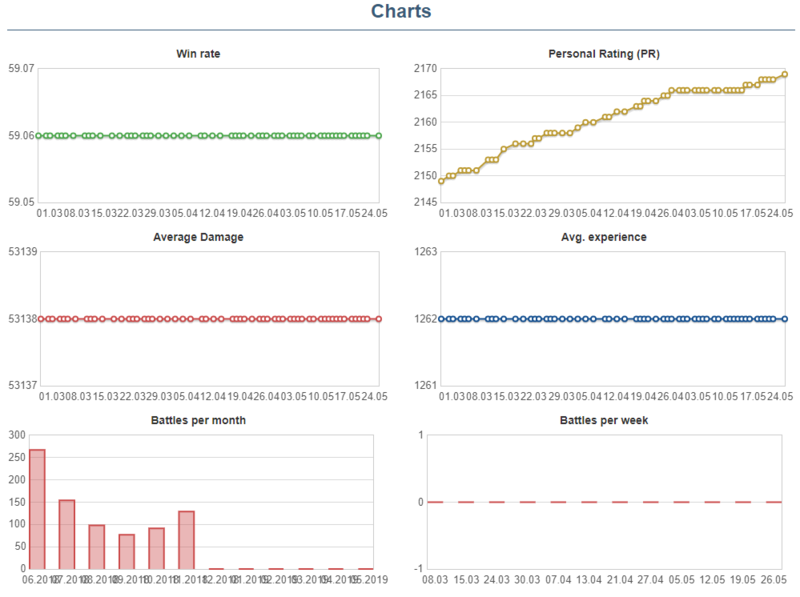Click the first blue point on Avg. experience chart
Viewport: 800px width, 597px height.
point(441,319)
